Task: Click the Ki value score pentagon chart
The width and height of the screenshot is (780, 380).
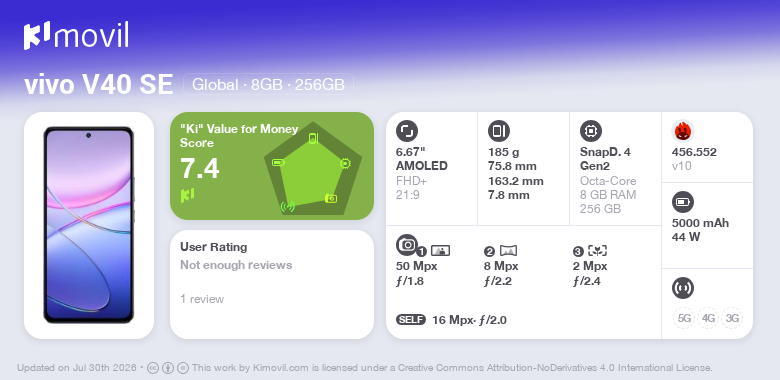Action: pos(313,168)
